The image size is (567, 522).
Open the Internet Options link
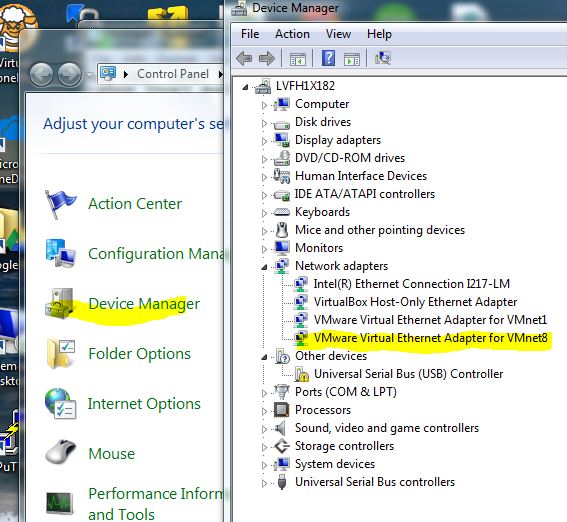point(144,404)
